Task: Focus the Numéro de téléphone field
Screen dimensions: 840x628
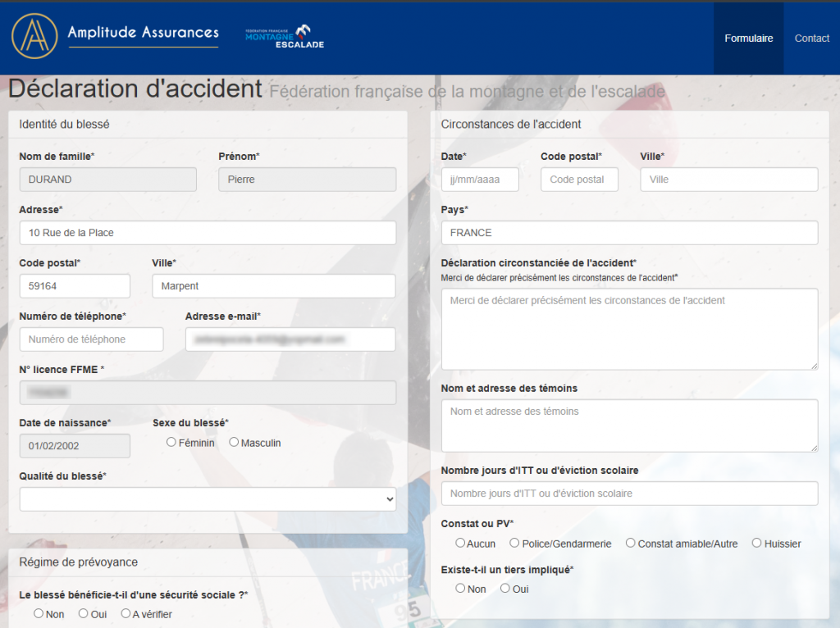Action: tap(92, 339)
